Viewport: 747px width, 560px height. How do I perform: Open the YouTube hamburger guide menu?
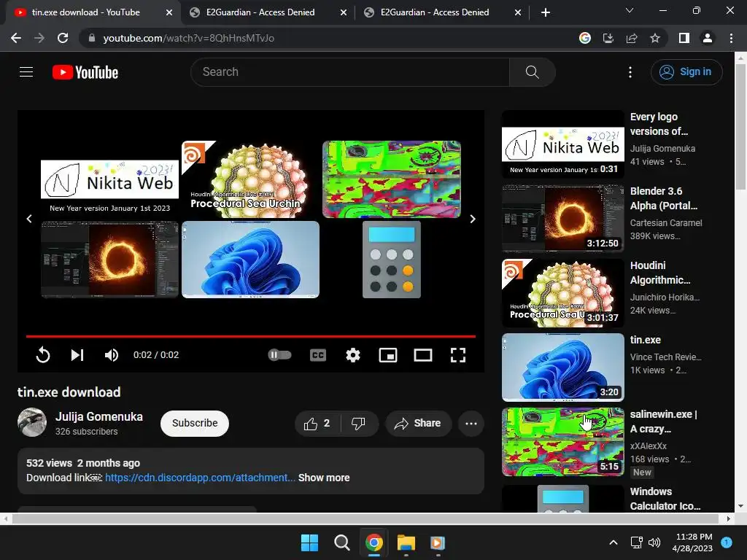point(26,72)
